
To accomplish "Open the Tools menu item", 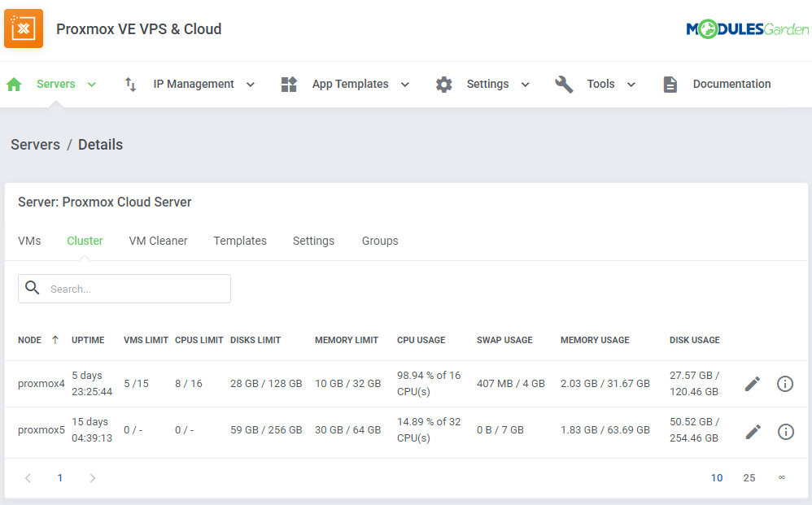I will 600,84.
